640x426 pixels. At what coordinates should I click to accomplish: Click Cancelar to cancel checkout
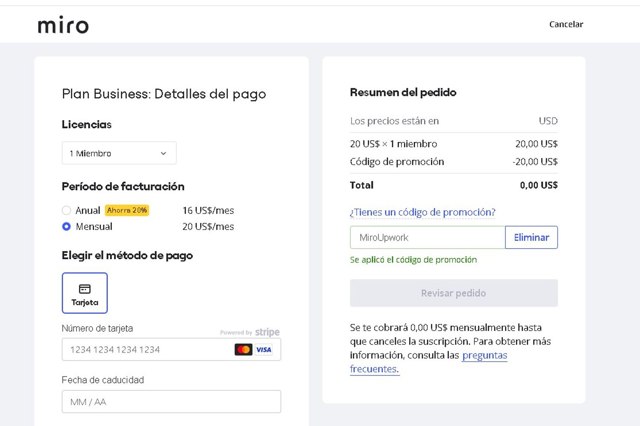coord(566,24)
